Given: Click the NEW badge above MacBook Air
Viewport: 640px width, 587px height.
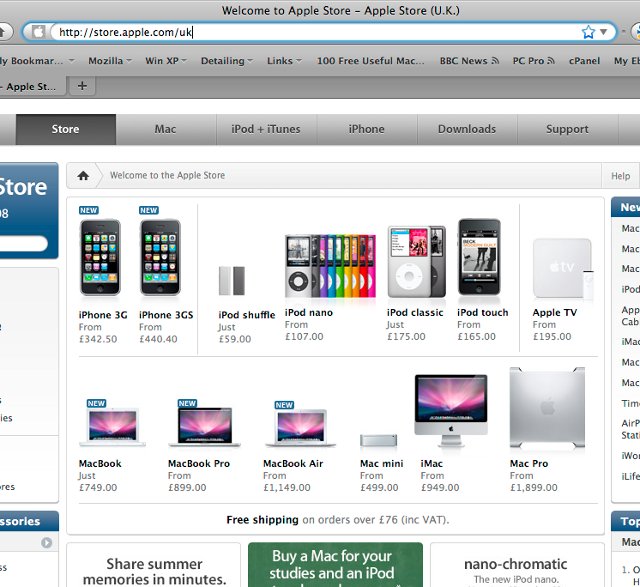Looking at the screenshot, I should [284, 405].
